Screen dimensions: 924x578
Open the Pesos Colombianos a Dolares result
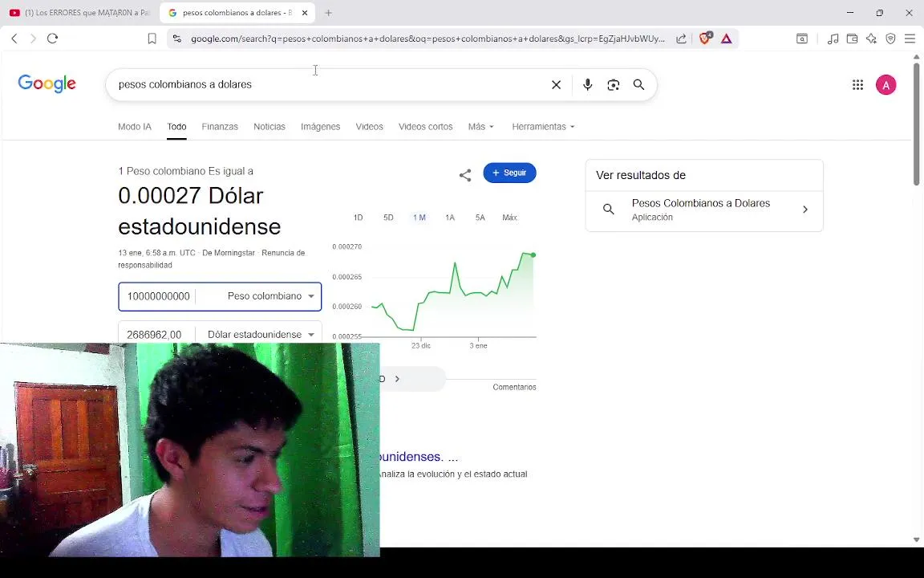[x=704, y=210]
